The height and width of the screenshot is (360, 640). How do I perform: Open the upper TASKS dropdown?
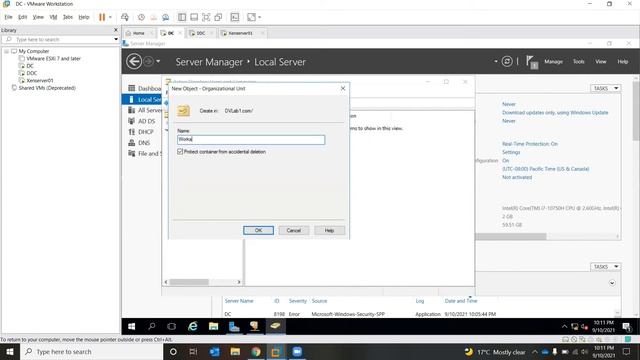coord(605,88)
